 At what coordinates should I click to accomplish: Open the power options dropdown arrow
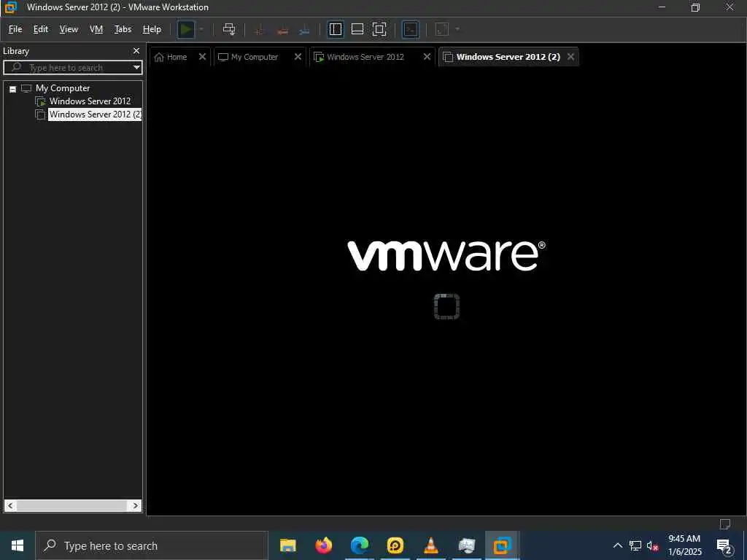(201, 29)
